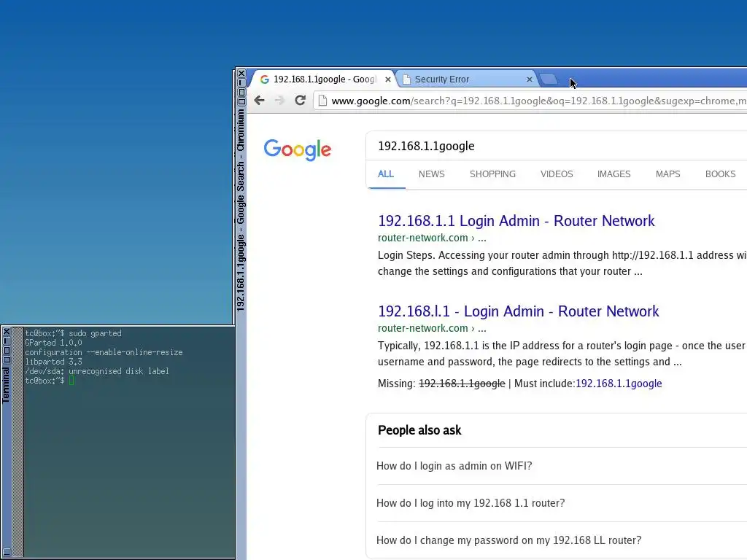Click the Terminal prompt cursor
The height and width of the screenshot is (560, 747).
click(71, 381)
